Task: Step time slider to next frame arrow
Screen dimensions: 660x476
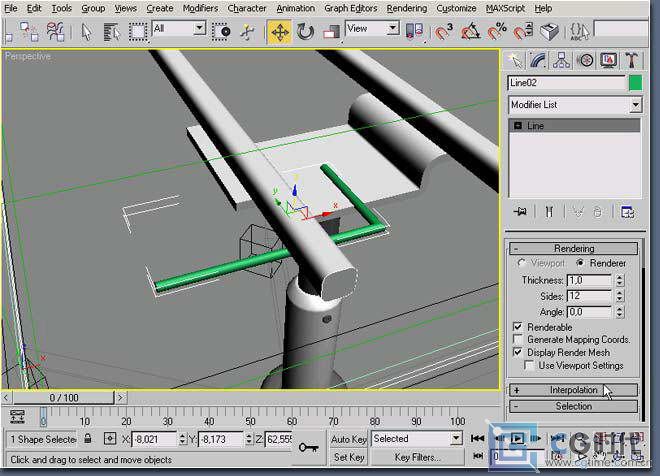Action: [x=120, y=397]
